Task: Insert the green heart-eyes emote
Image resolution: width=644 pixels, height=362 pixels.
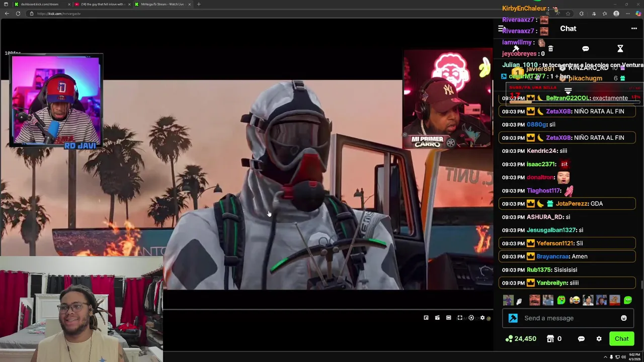Action: point(561,300)
